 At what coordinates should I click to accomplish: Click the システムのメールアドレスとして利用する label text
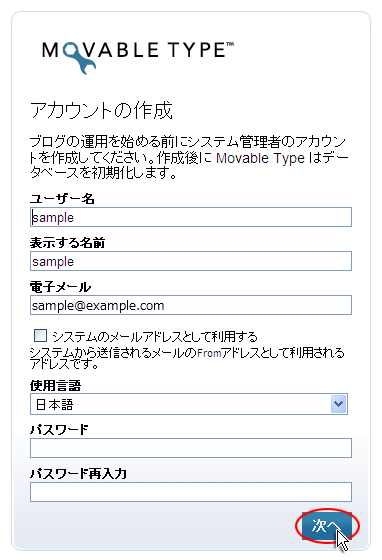point(155,336)
